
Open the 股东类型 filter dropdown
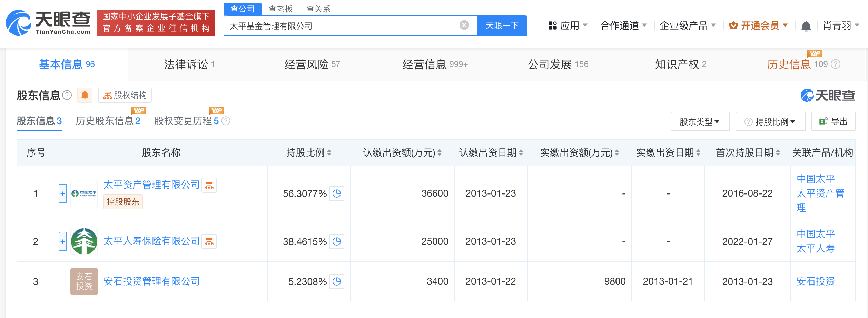(700, 122)
